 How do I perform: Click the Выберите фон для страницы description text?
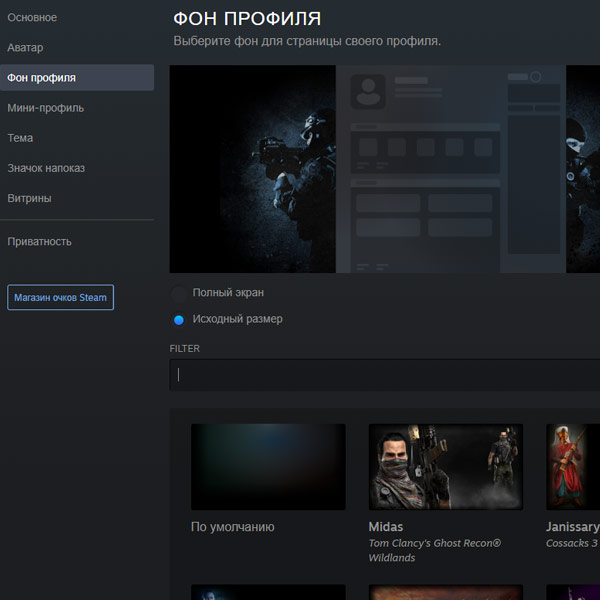(307, 41)
